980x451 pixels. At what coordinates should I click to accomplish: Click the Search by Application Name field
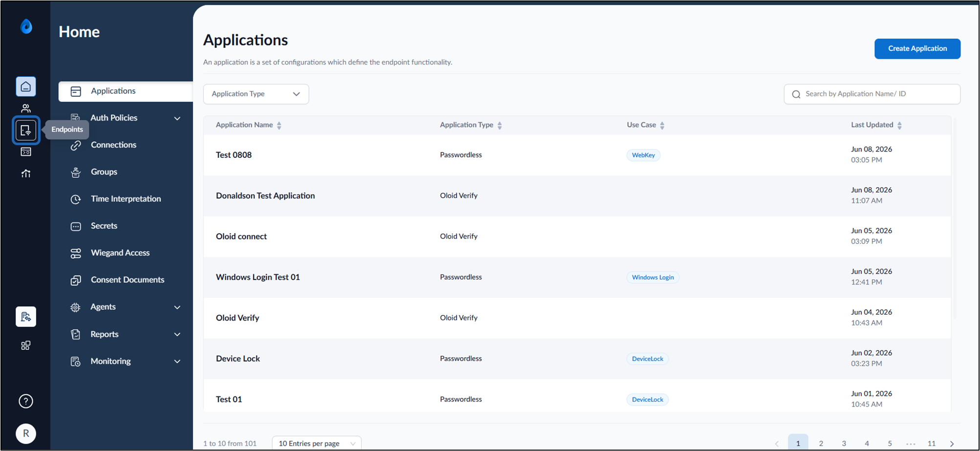(872, 94)
